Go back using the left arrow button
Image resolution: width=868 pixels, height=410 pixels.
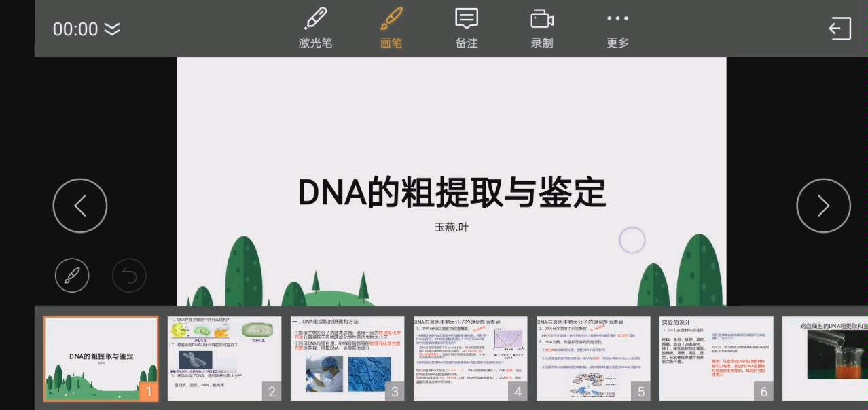(79, 205)
